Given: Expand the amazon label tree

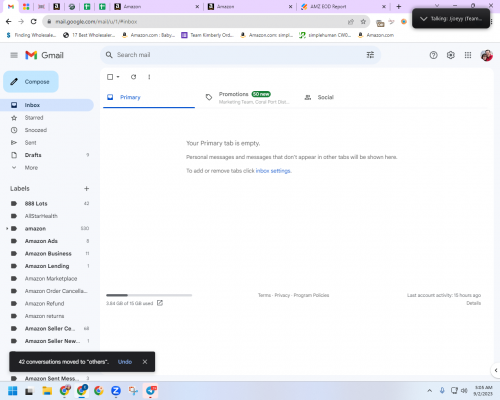Looking at the screenshot, I should (7, 229).
